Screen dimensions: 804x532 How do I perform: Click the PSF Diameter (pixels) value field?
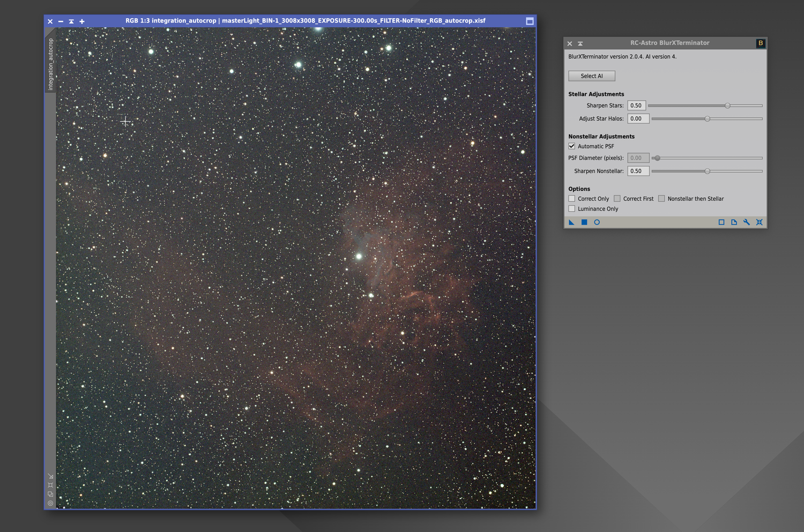pyautogui.click(x=638, y=158)
